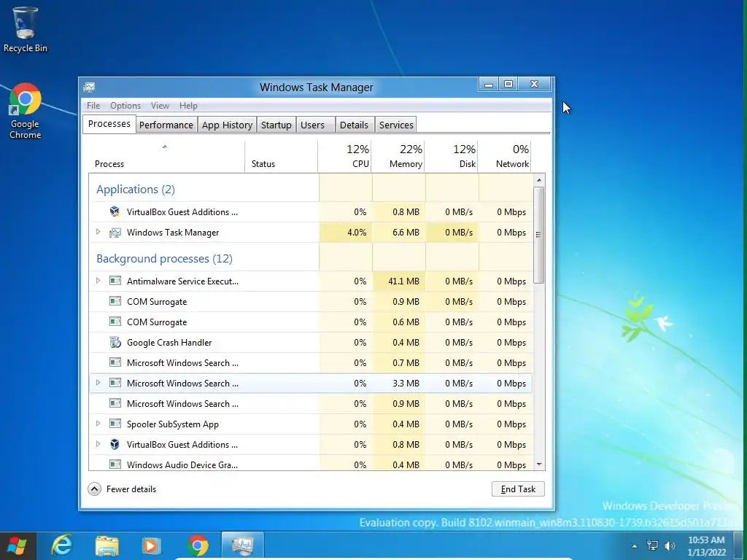The width and height of the screenshot is (747, 560).
Task: Click the 41.1 MB memory value
Action: [403, 281]
